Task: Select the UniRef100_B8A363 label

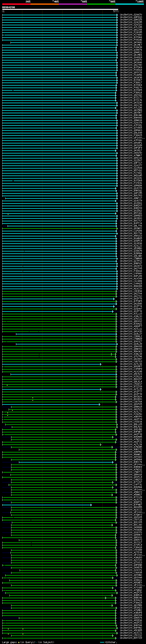Action: click(x=131, y=352)
